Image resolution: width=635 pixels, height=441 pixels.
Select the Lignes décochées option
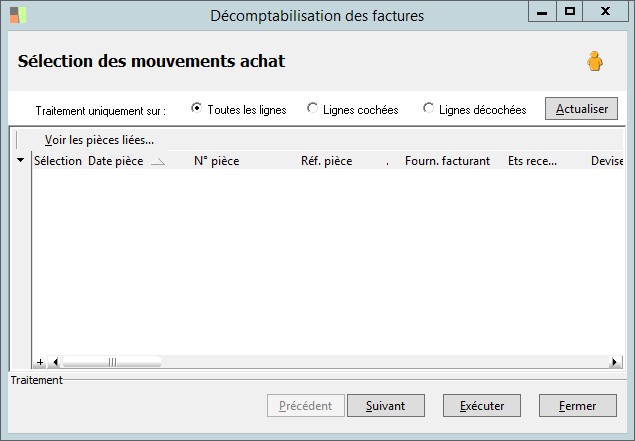tap(429, 109)
